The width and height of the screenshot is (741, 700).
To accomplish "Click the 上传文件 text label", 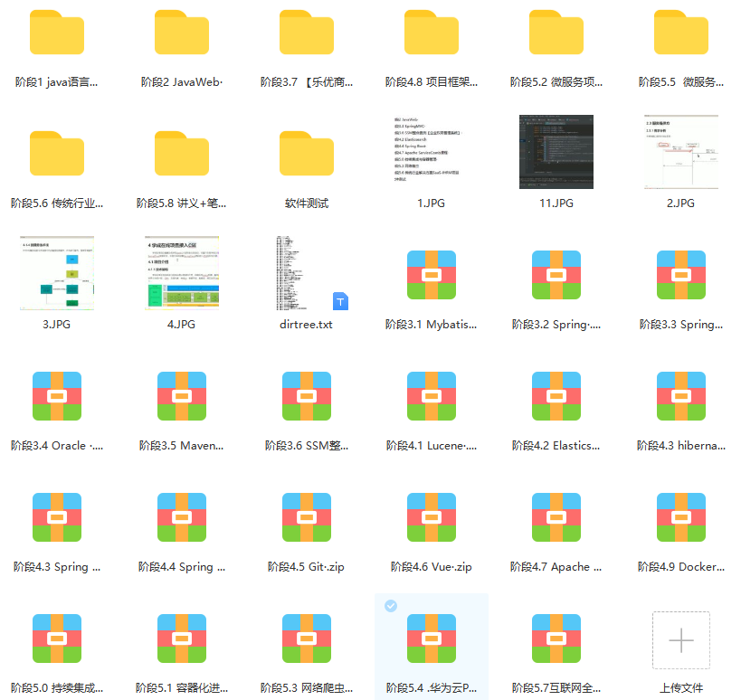I will pyautogui.click(x=681, y=688).
